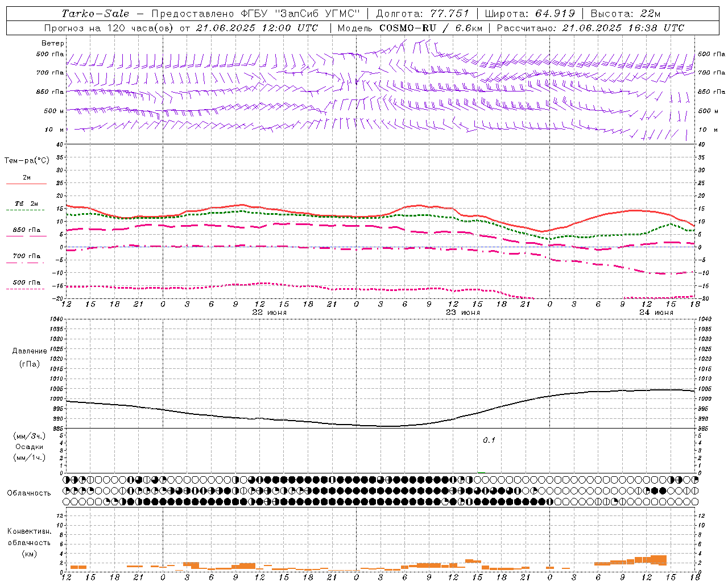The height and width of the screenshot is (582, 728).
Task: Select the 24 июня date label
Action: 656,313
